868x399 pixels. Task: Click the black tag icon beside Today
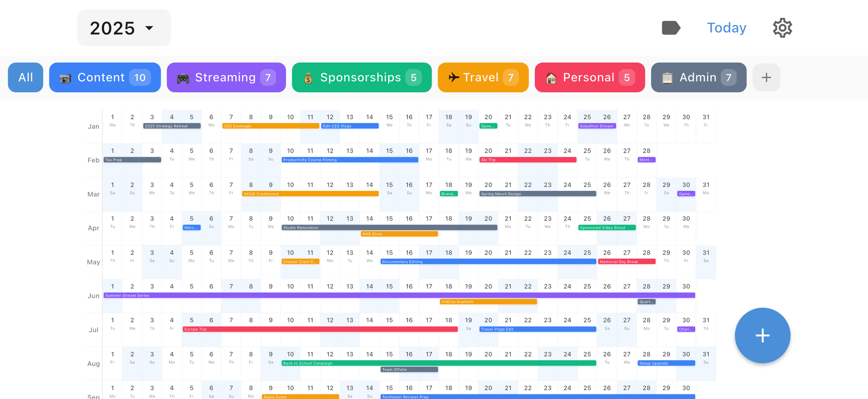point(671,27)
